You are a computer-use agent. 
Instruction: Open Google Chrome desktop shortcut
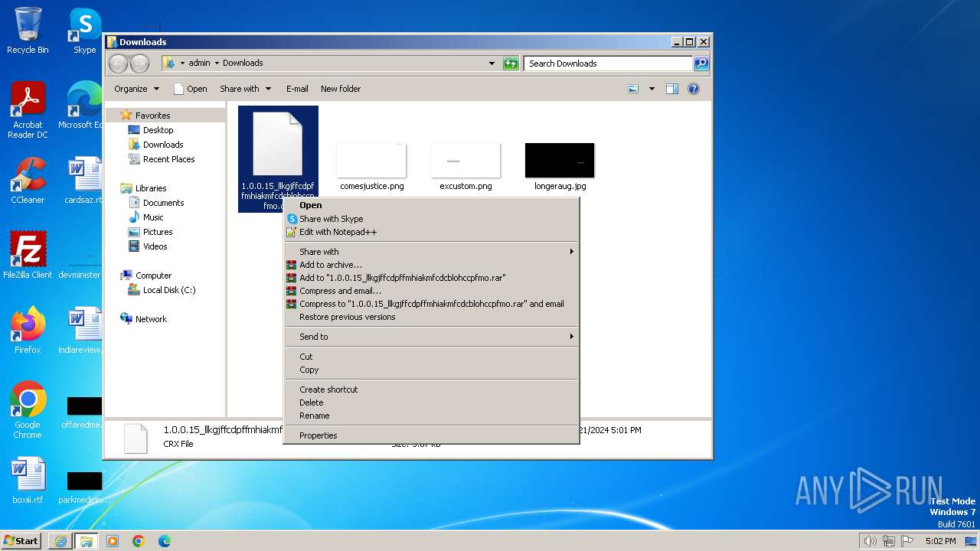(x=28, y=410)
